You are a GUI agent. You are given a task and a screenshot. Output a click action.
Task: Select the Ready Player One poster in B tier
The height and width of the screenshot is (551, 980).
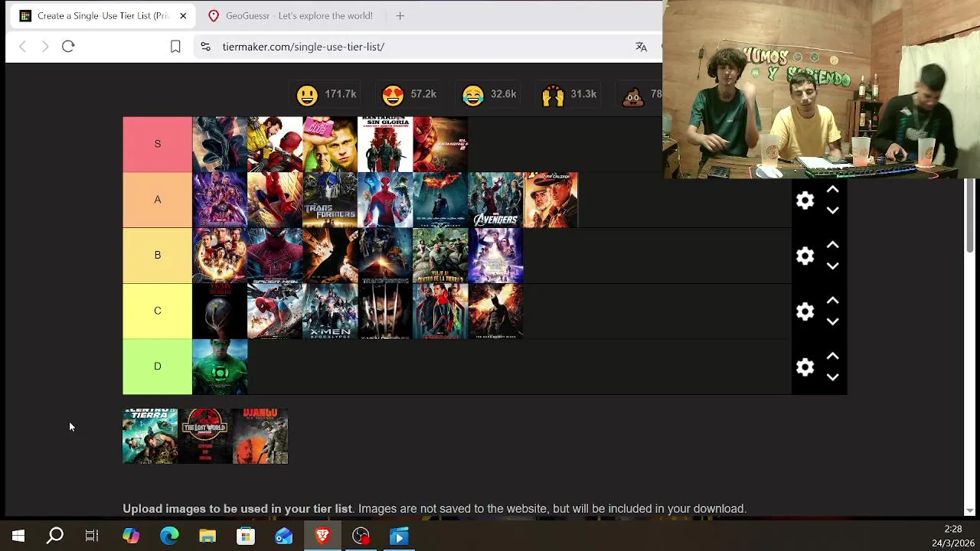point(495,256)
